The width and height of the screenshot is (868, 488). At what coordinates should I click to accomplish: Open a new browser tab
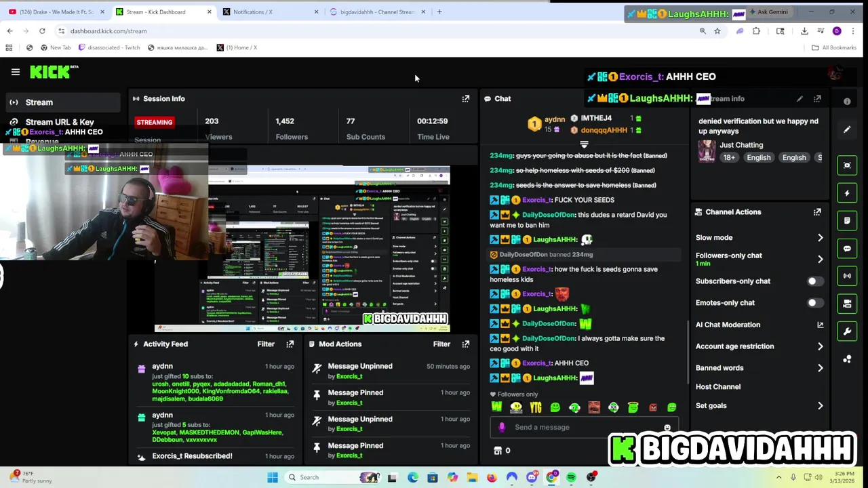pyautogui.click(x=439, y=12)
